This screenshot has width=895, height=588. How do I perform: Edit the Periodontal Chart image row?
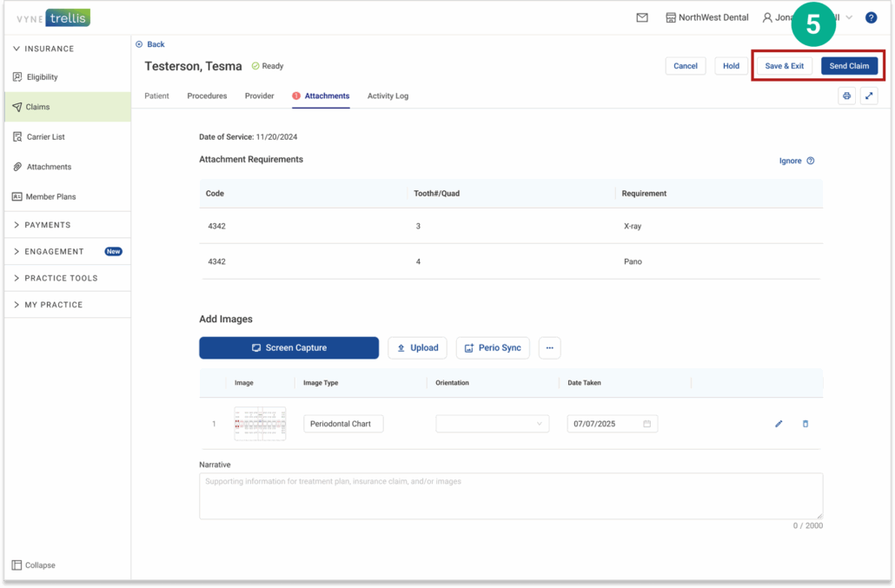[779, 424]
